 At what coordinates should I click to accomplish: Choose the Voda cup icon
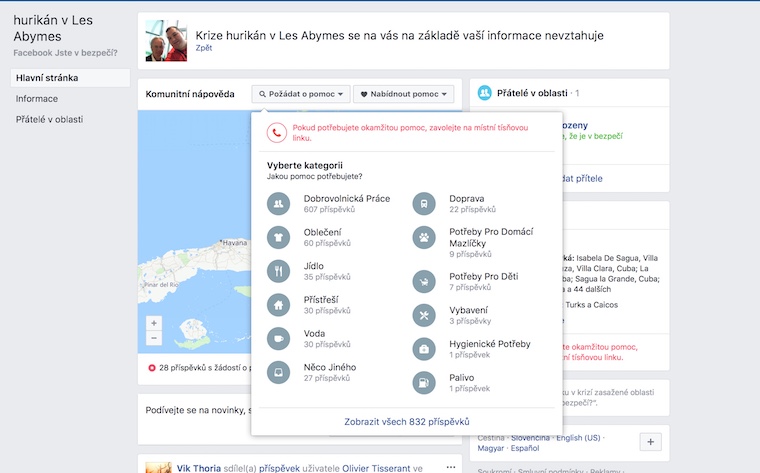pyautogui.click(x=279, y=338)
